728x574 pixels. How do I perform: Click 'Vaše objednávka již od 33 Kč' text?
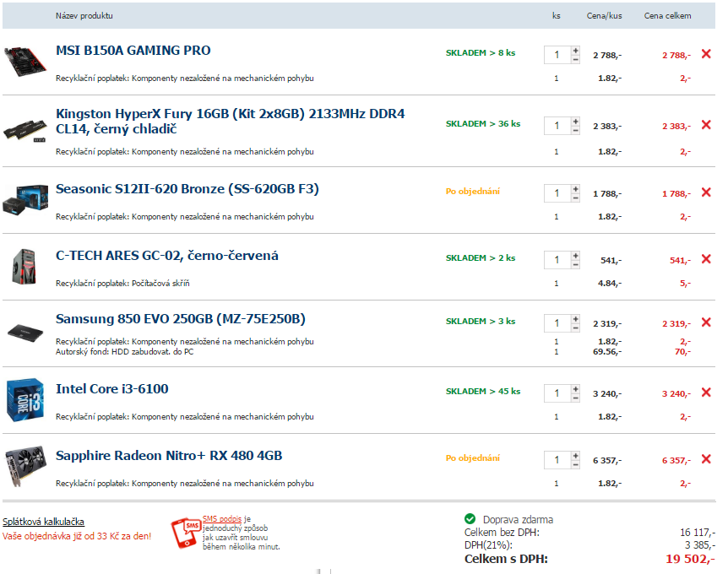click(77, 536)
